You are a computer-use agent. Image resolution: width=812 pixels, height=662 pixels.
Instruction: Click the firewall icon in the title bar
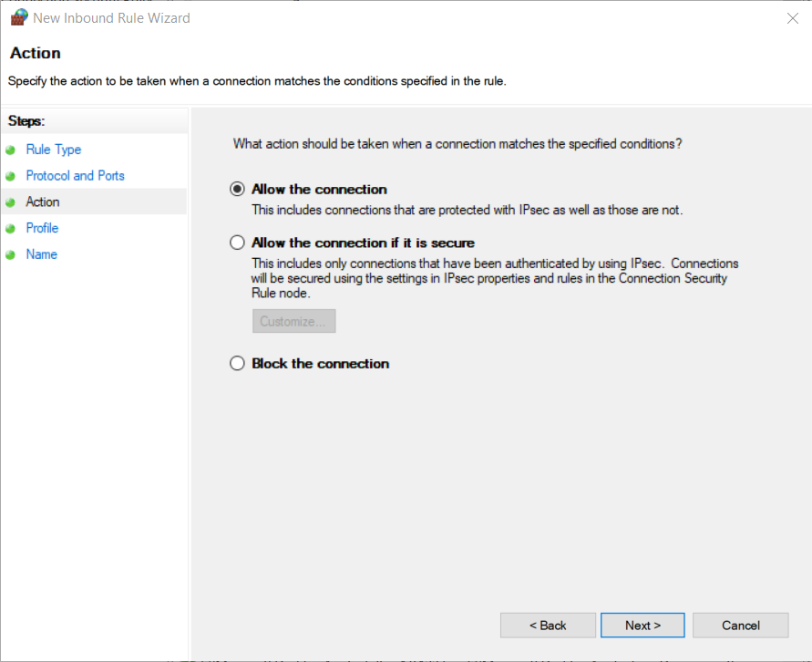[18, 17]
